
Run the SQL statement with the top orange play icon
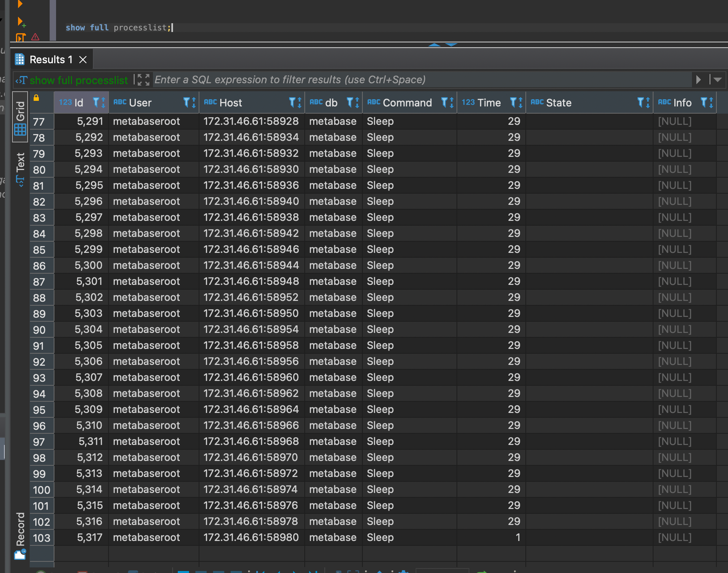click(20, 4)
